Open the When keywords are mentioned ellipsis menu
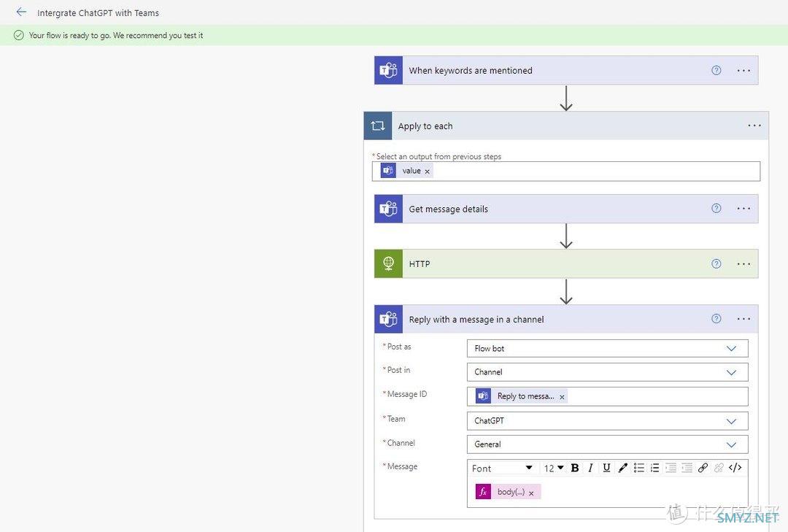Viewport: 788px width, 532px height. pyautogui.click(x=743, y=70)
